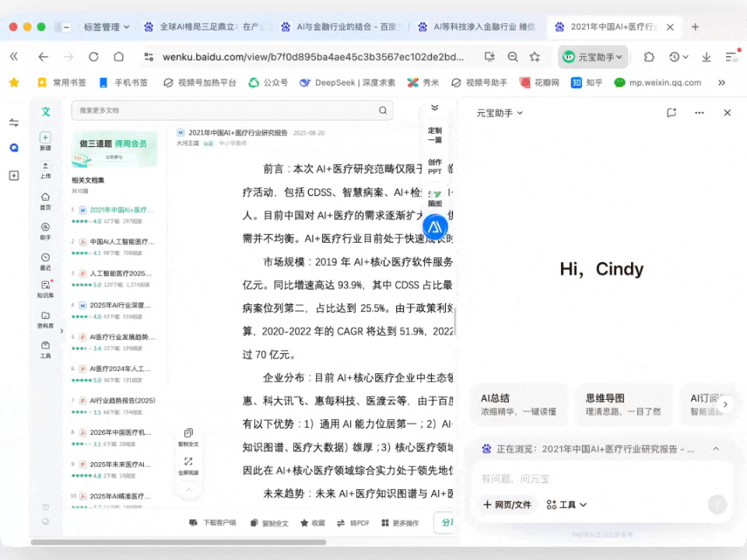
Task: Collapse 正在浏览 context chevron
Action: pos(716,449)
